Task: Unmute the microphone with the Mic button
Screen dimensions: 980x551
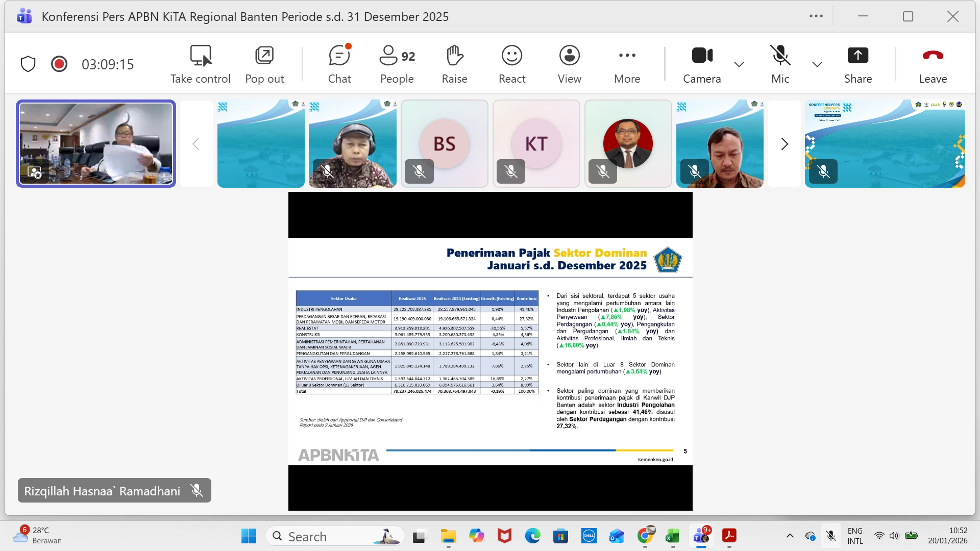Action: pyautogui.click(x=780, y=64)
